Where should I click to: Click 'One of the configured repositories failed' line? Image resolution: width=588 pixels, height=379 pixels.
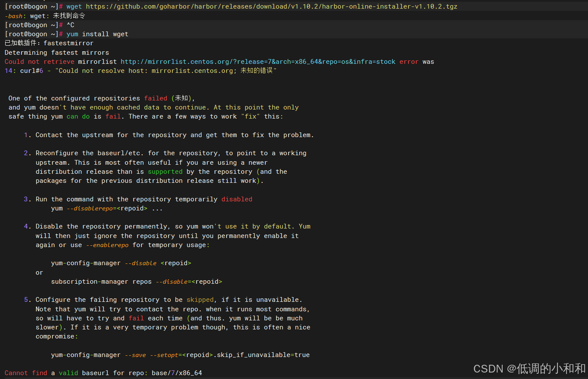tap(102, 98)
